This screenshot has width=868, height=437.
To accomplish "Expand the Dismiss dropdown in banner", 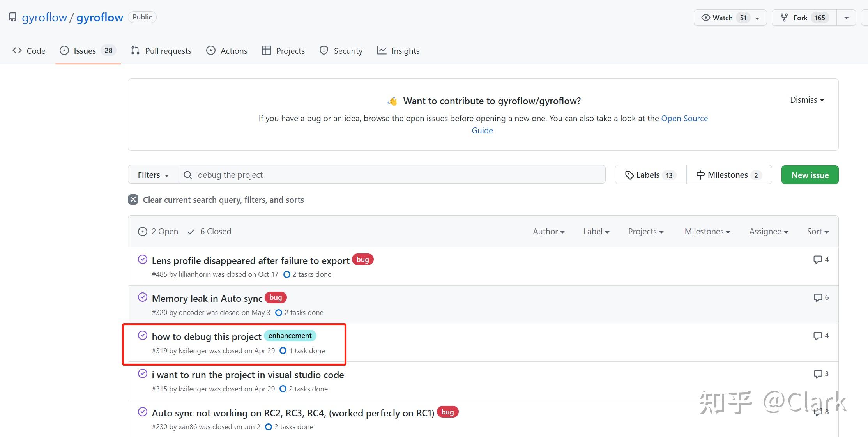I will click(x=806, y=100).
